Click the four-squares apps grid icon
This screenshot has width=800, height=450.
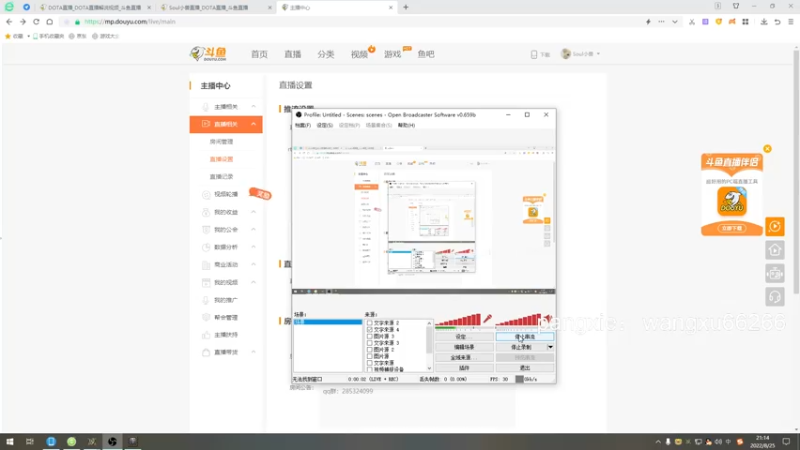[745, 22]
